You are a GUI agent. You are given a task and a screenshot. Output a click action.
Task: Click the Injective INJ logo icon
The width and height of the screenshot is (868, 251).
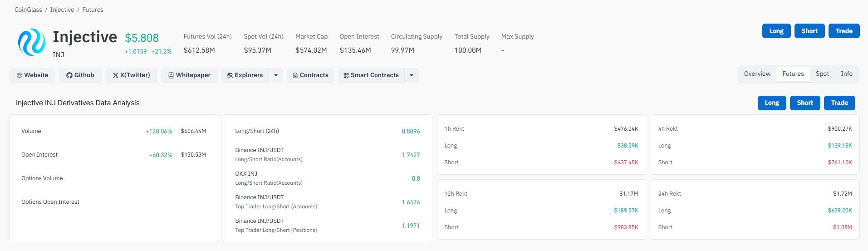coord(32,42)
